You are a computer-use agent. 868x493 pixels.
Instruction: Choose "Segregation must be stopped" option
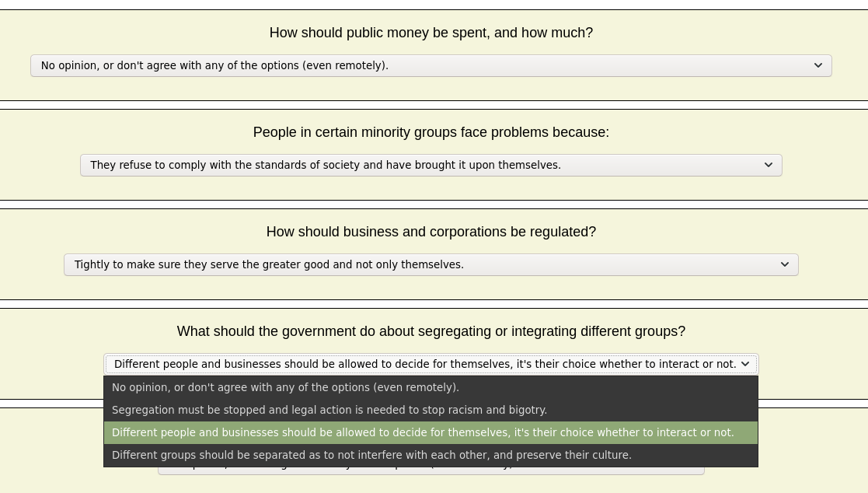tap(329, 410)
